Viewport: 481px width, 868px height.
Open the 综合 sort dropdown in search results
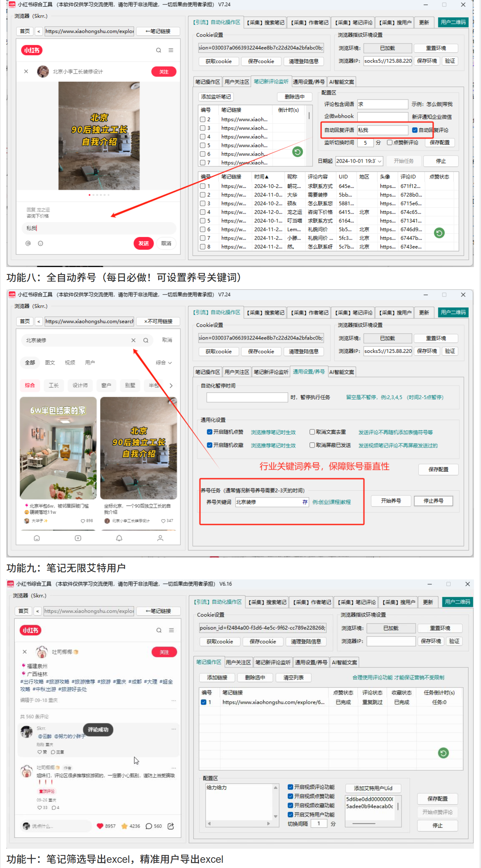[x=164, y=363]
